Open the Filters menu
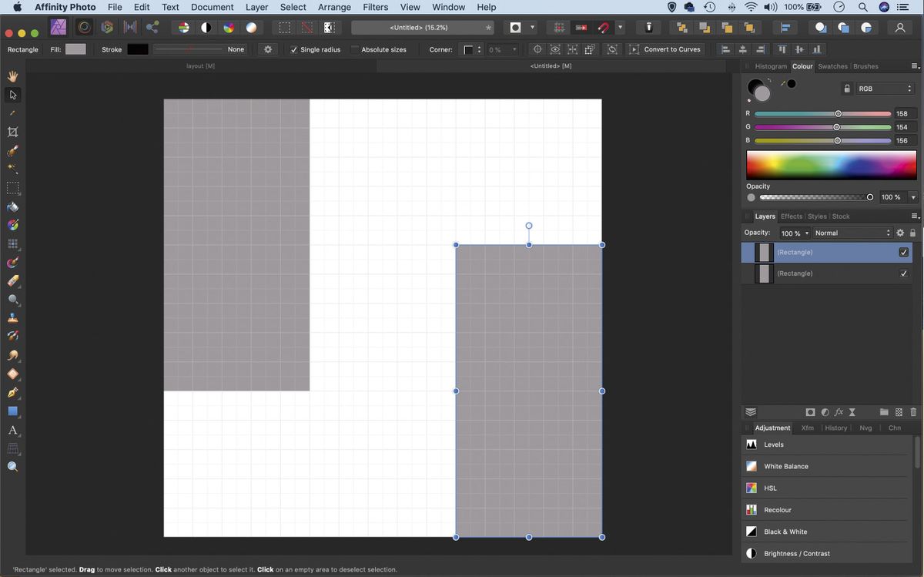The height and width of the screenshot is (577, 924). [375, 7]
